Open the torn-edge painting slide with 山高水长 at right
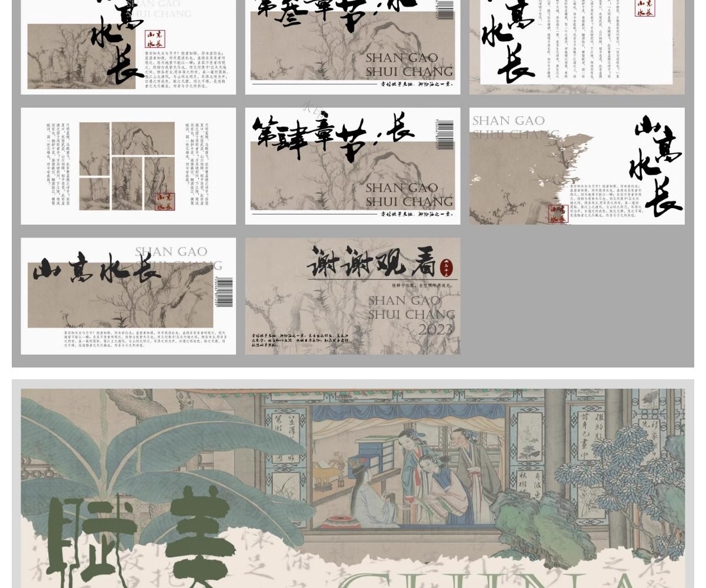The image size is (706, 588). coord(577,166)
